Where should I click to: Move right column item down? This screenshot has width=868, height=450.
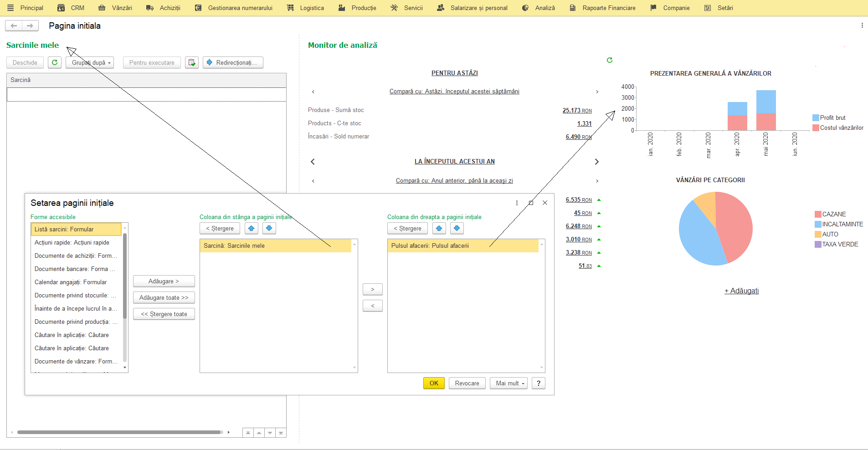(457, 228)
